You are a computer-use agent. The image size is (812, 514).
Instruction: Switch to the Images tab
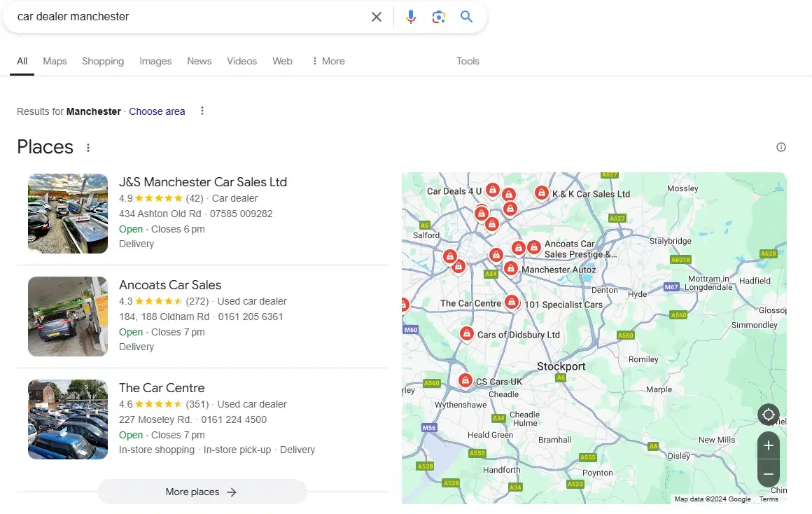click(155, 61)
